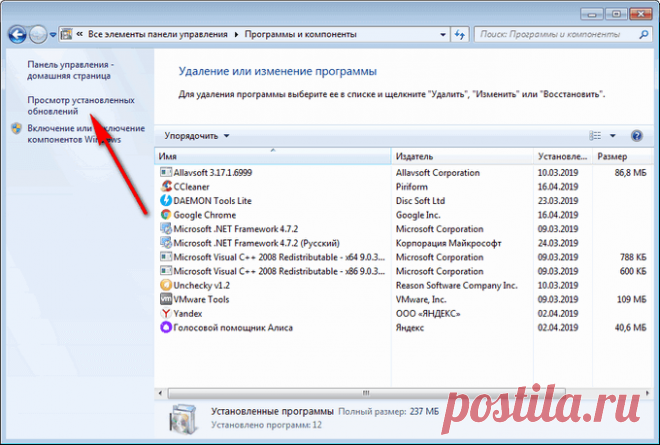This screenshot has width=660, height=445.
Task: Click publisher 'Google Inc.' cell
Action: click(418, 215)
